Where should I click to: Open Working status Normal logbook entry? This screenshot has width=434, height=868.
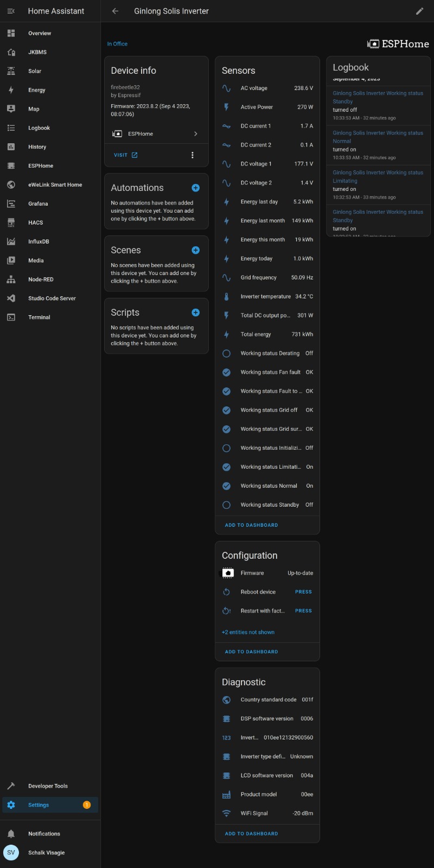click(378, 145)
